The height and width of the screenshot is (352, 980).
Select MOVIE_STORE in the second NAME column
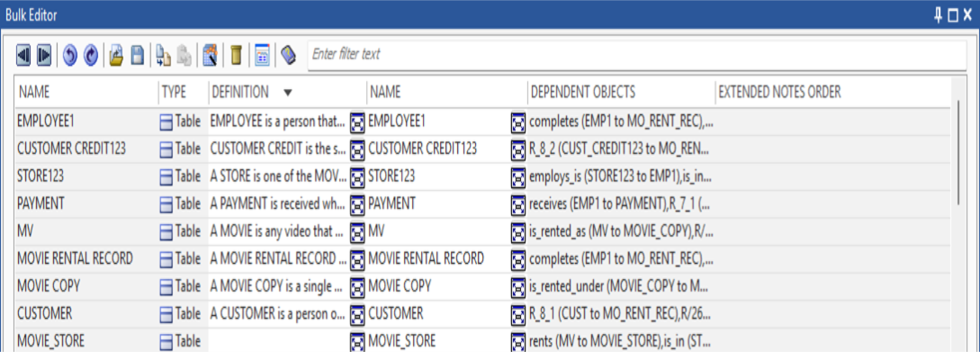(x=402, y=341)
